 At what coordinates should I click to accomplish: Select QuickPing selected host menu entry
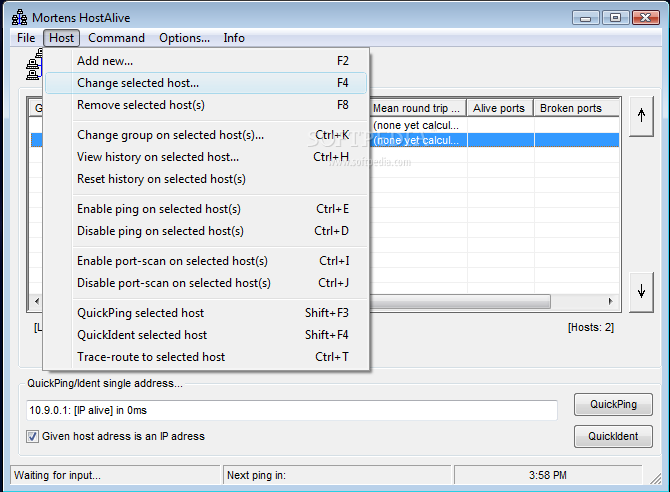click(206, 313)
